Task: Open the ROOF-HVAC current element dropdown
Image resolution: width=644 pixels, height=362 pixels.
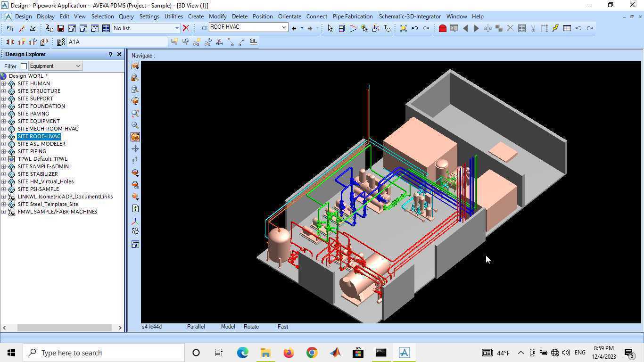Action: [x=284, y=27]
